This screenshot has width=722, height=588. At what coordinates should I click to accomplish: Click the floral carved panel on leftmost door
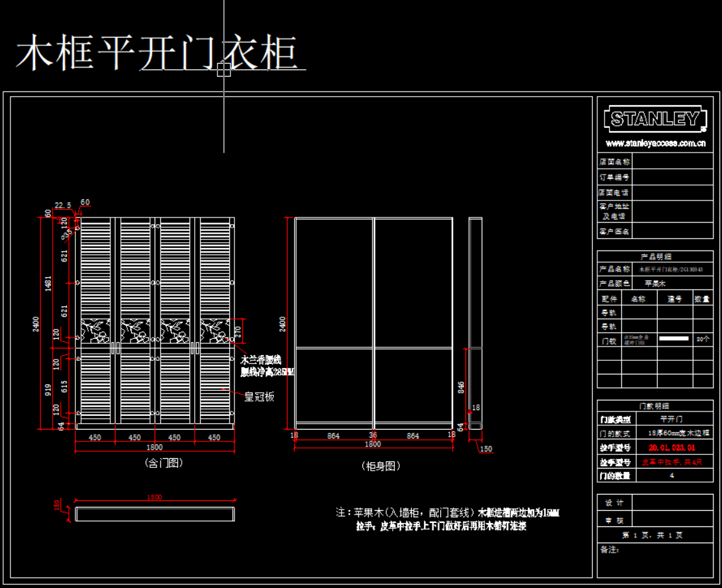point(95,331)
